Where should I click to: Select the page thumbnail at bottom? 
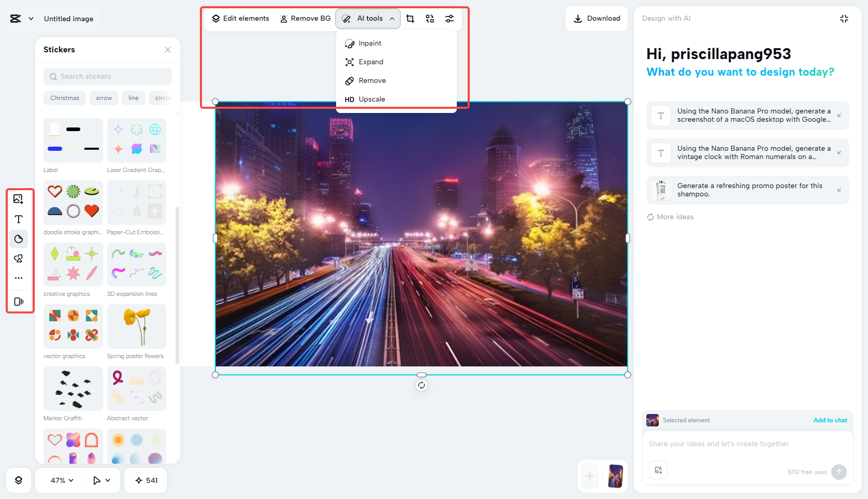point(615,476)
